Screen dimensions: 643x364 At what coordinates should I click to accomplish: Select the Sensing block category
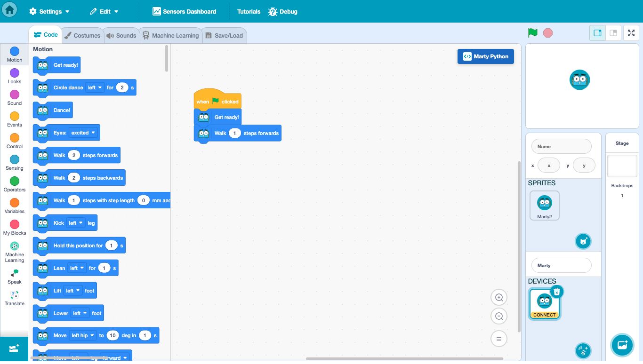(x=15, y=162)
